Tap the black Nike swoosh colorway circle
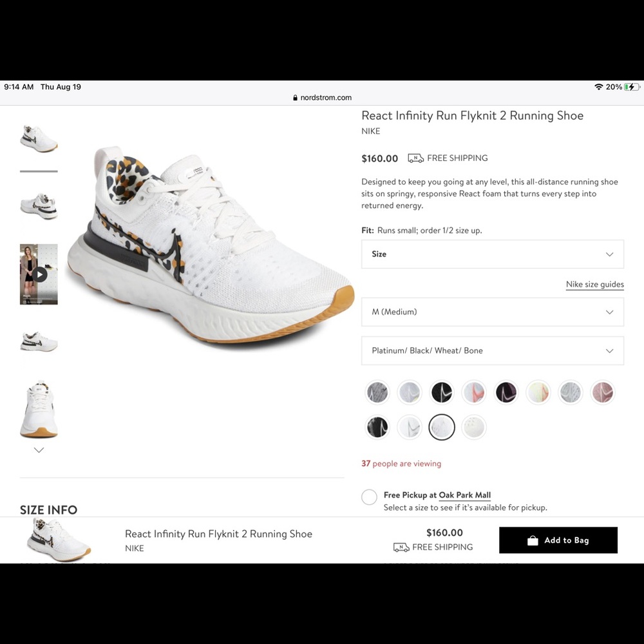 click(442, 392)
